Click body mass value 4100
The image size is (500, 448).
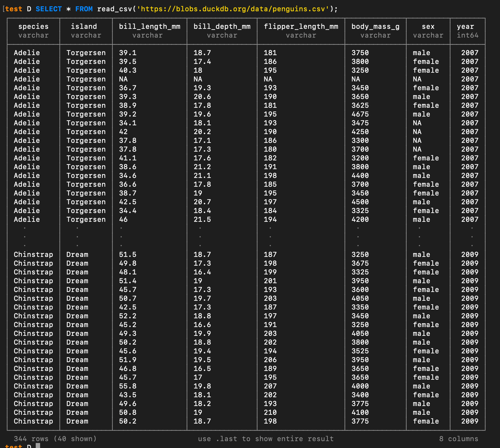[360, 412]
